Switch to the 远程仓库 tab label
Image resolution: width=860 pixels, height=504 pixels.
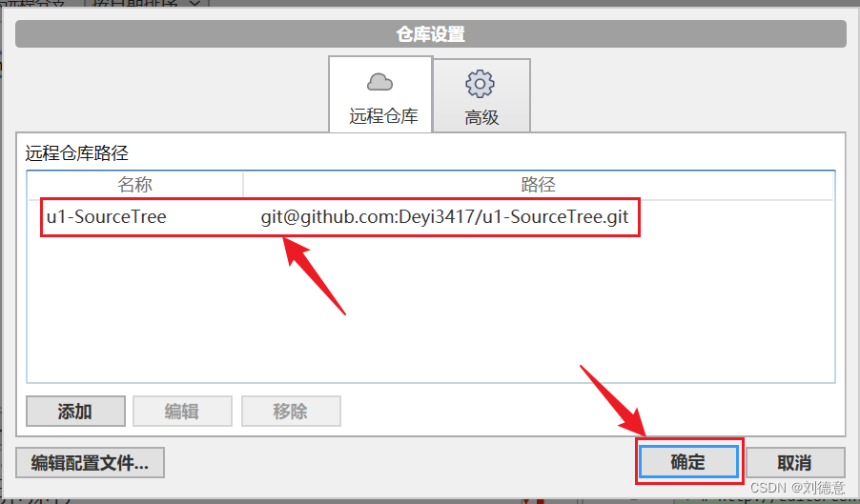tap(383, 116)
